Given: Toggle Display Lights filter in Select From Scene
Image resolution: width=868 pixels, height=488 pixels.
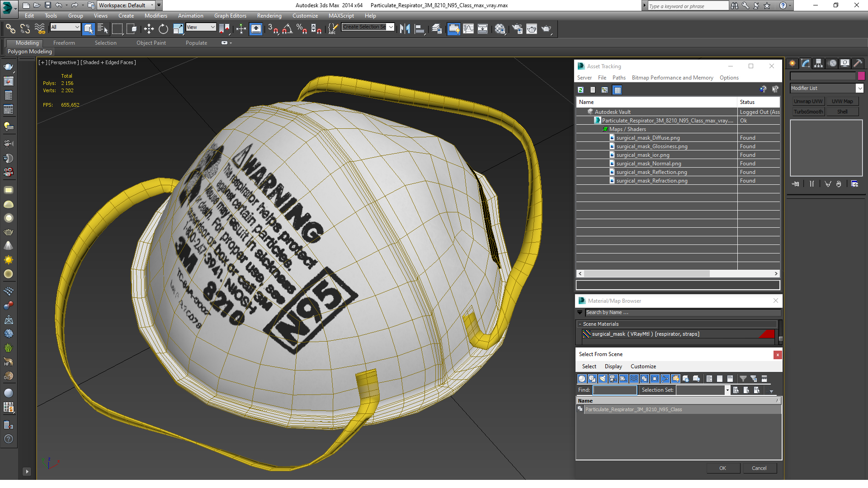Looking at the screenshot, I should tap(603, 379).
